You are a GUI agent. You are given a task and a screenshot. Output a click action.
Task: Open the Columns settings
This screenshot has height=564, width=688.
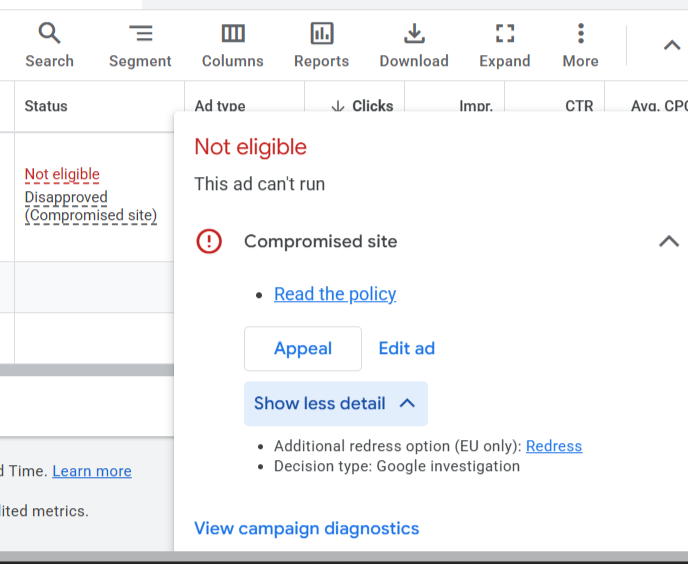(x=233, y=46)
